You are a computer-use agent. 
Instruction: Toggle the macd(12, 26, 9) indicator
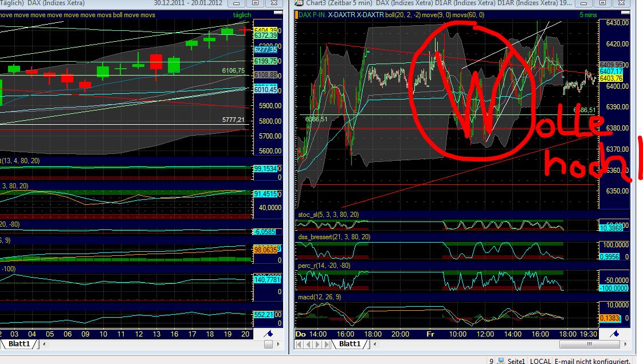click(x=319, y=298)
